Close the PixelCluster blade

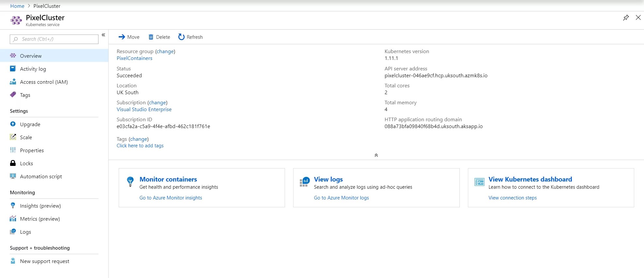click(x=638, y=18)
